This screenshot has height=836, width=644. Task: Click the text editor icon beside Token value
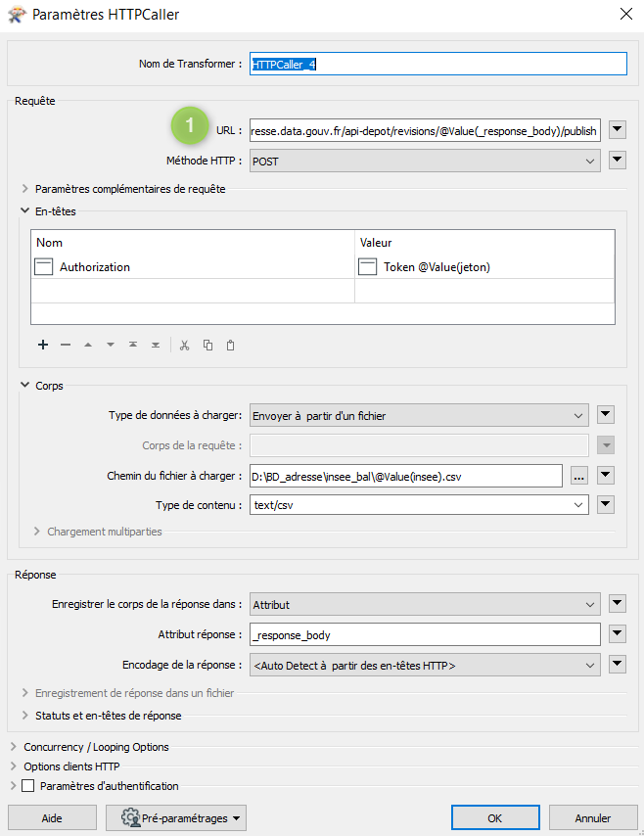367,266
